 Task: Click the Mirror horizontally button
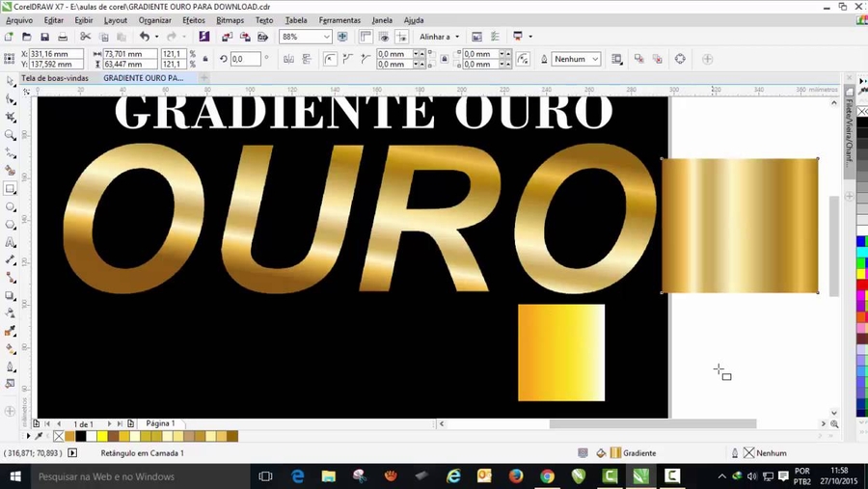[x=288, y=59]
